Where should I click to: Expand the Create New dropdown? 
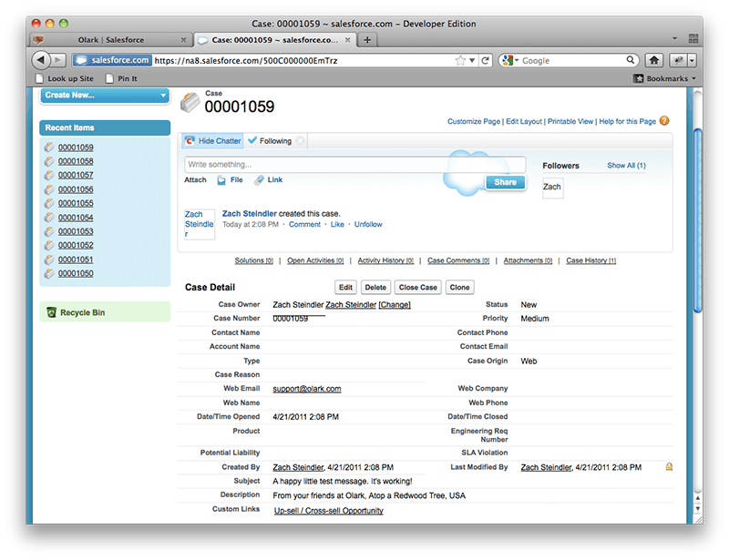pyautogui.click(x=163, y=95)
